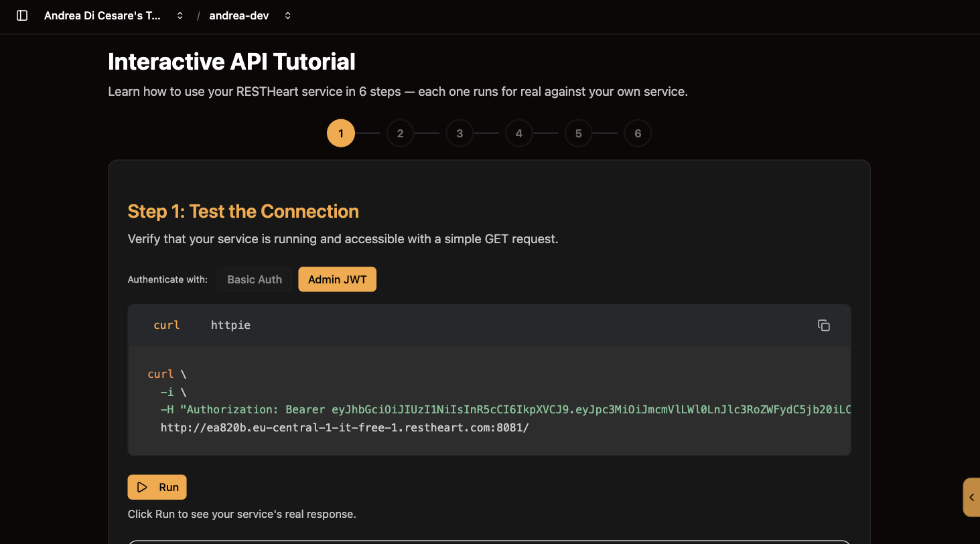
Task: Jump to tutorial step 5
Action: (x=578, y=133)
